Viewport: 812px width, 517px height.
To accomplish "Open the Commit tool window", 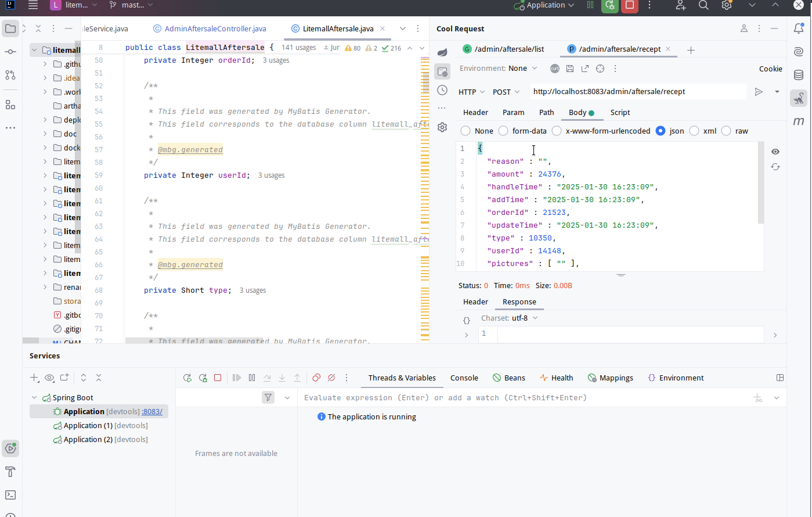I will [10, 52].
